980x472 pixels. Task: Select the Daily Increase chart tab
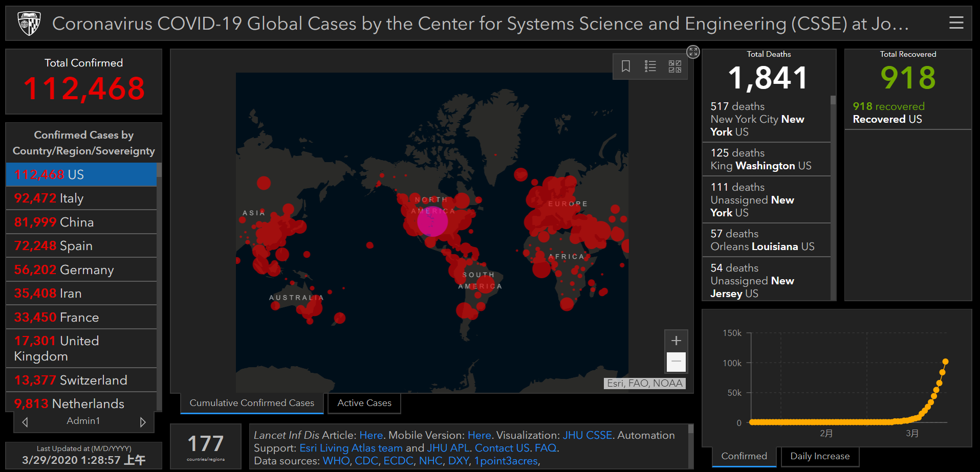[x=820, y=456]
